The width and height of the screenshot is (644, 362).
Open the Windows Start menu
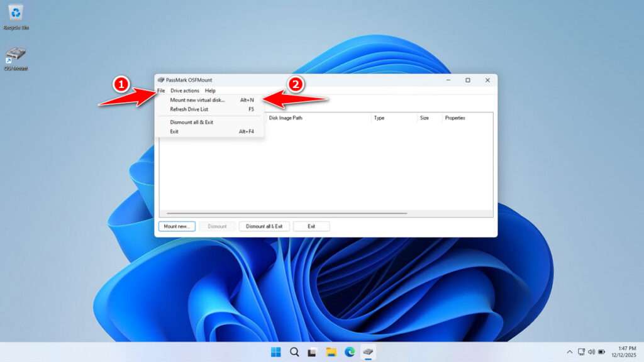pos(275,353)
